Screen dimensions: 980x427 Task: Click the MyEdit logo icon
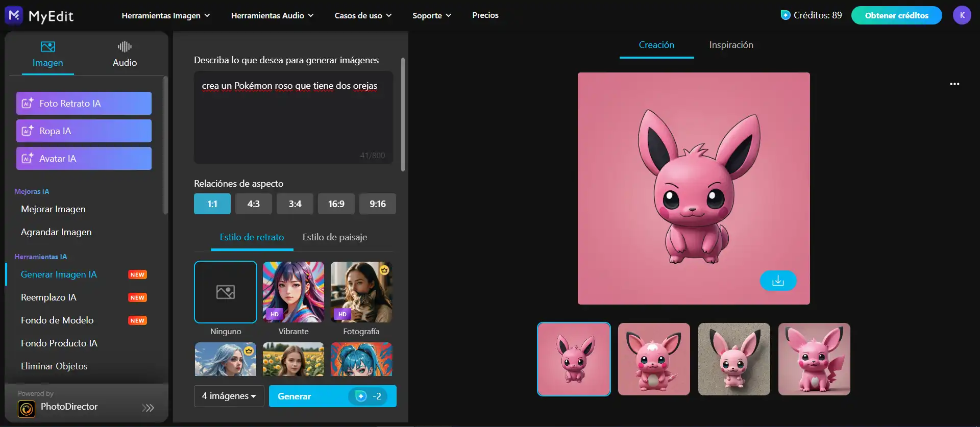[x=14, y=15]
